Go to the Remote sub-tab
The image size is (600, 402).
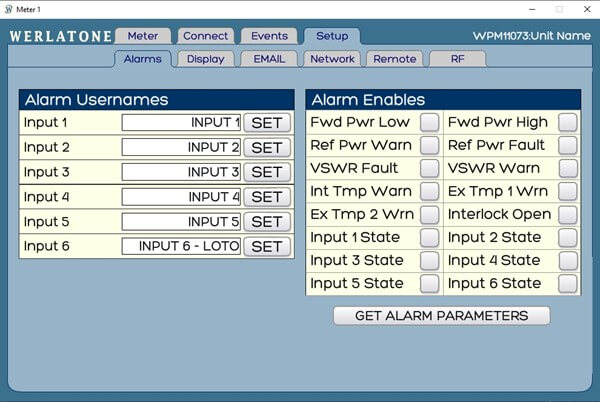395,59
